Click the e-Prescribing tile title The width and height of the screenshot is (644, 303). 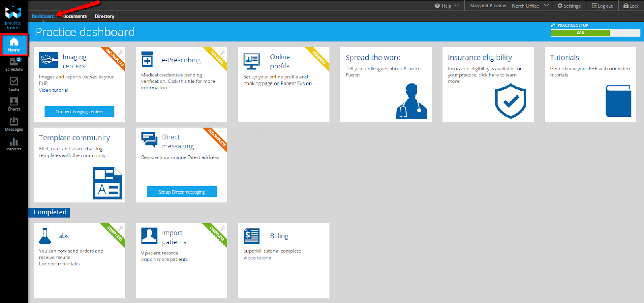point(181,60)
